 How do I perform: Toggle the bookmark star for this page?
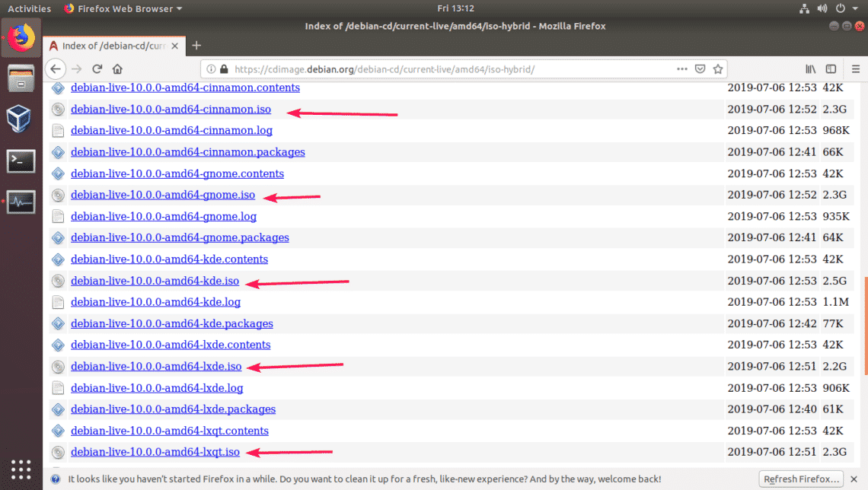point(717,68)
